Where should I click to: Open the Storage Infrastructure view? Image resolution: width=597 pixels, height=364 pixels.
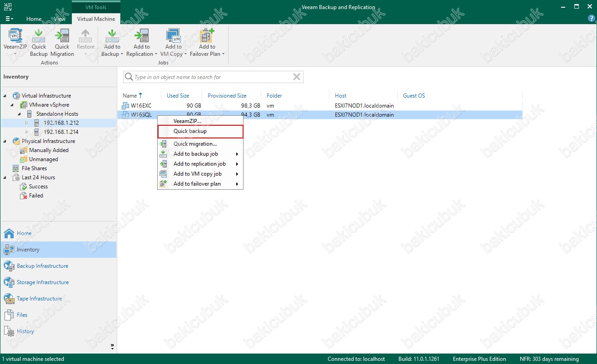pos(58,282)
